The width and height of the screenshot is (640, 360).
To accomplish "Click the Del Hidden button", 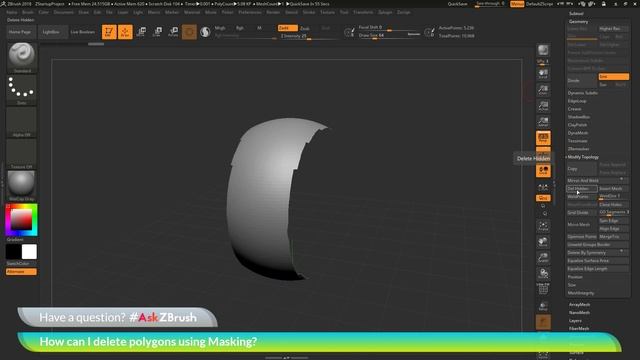I will (x=582, y=189).
